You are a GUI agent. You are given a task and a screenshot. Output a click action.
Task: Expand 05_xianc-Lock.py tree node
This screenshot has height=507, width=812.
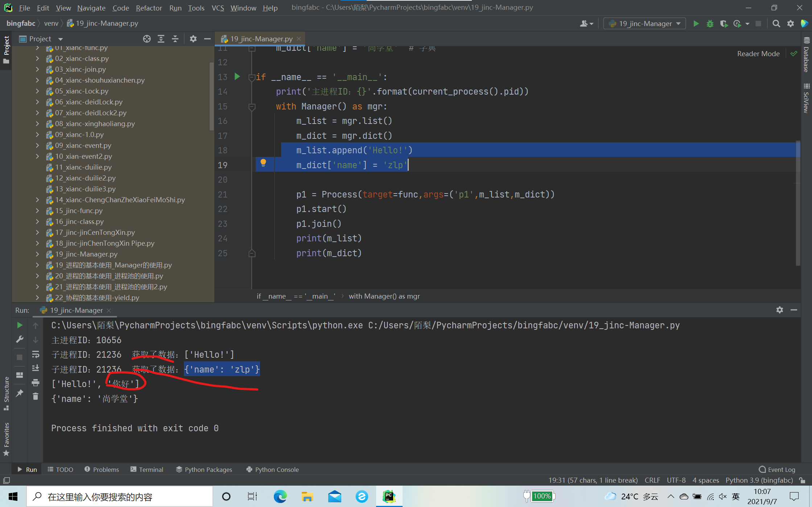37,91
